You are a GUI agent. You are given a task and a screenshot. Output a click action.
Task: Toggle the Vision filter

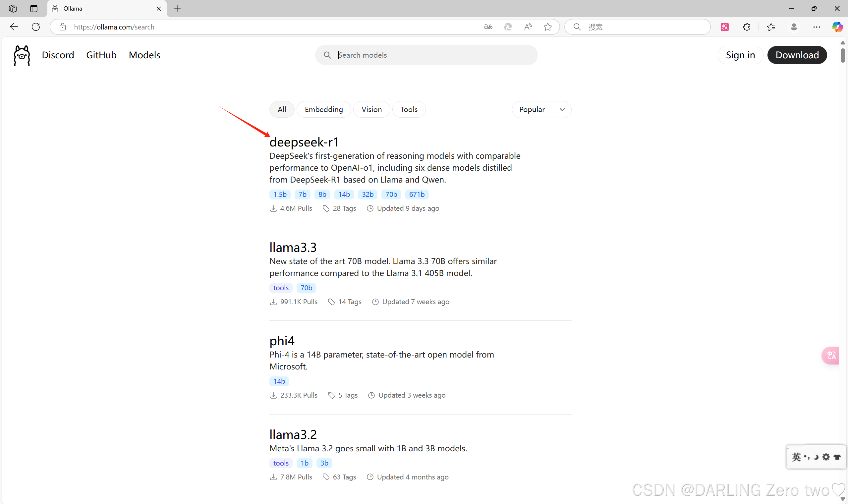[x=371, y=109]
